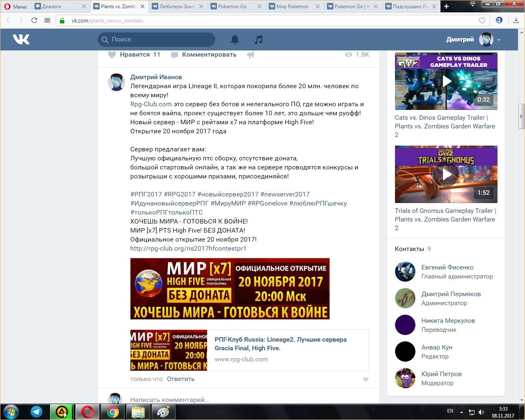Viewport: 525px width, 420px height.
Task: Open hashtag #толькоРПГтолькоПТС
Action: tap(167, 212)
